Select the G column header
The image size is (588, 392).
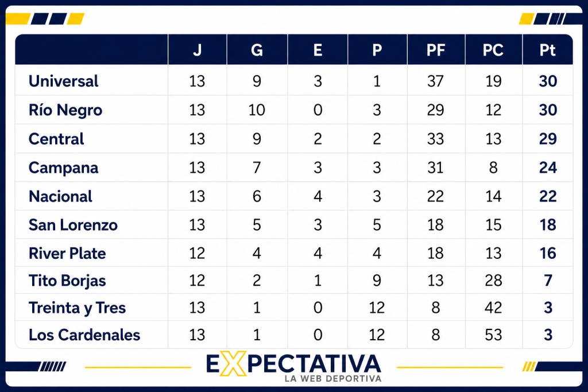coord(257,50)
